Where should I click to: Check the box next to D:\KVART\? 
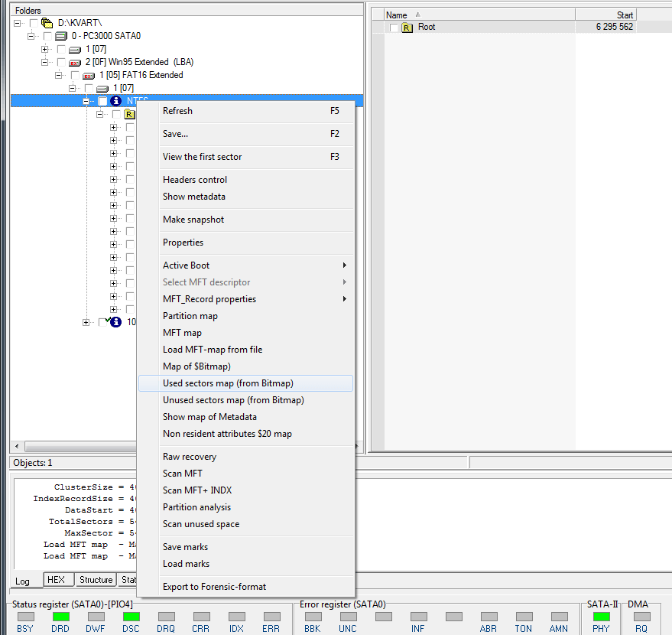coord(34,24)
